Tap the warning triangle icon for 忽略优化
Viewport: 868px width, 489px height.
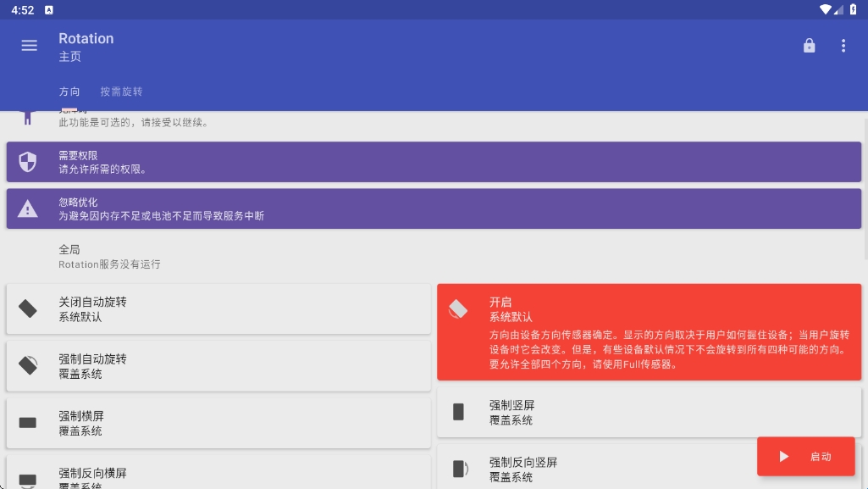28,208
